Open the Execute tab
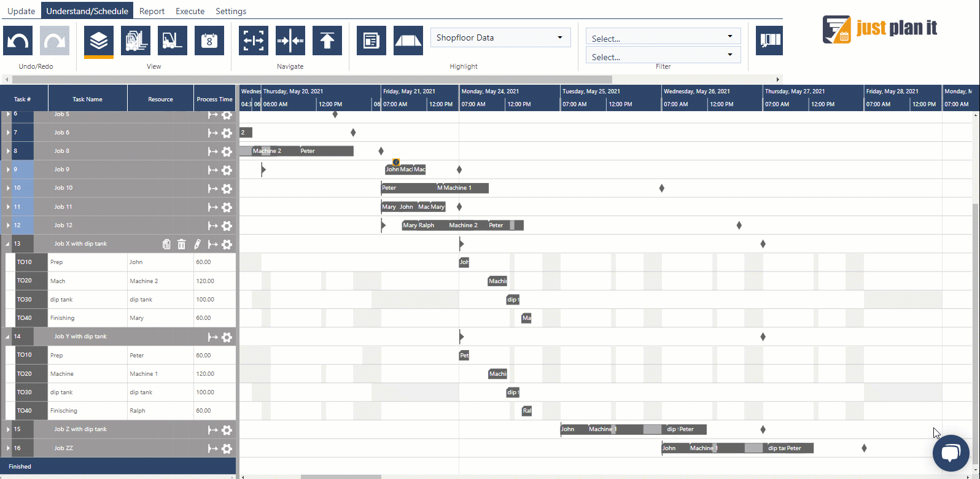Image resolution: width=980 pixels, height=479 pixels. pyautogui.click(x=190, y=11)
